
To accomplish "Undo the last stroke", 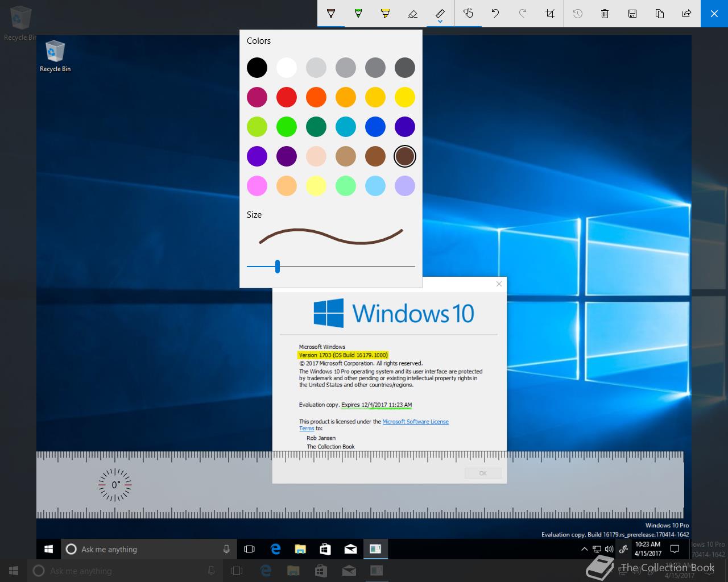I will [x=495, y=14].
